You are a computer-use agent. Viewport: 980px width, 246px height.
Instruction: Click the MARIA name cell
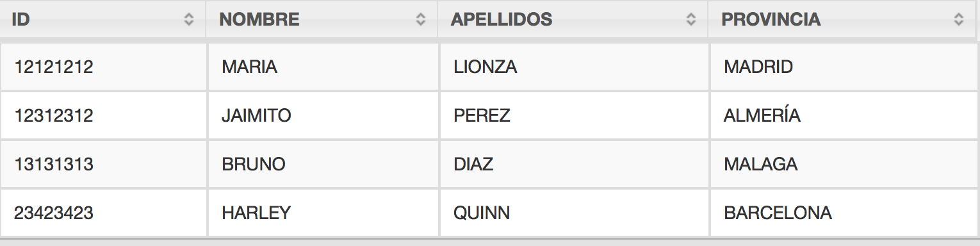[323, 67]
